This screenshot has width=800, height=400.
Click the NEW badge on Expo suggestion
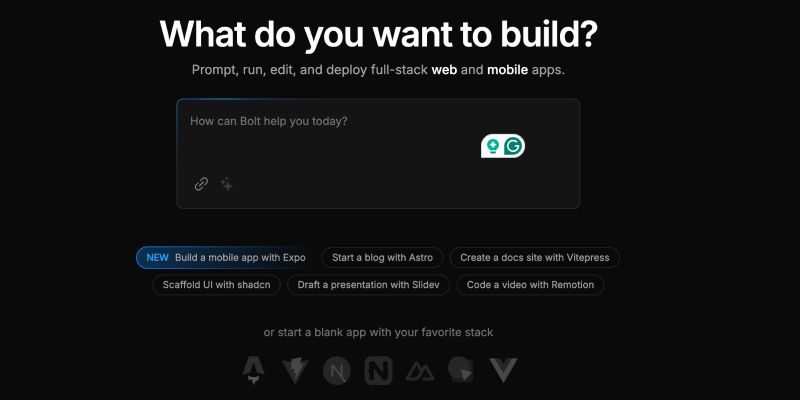click(x=157, y=257)
